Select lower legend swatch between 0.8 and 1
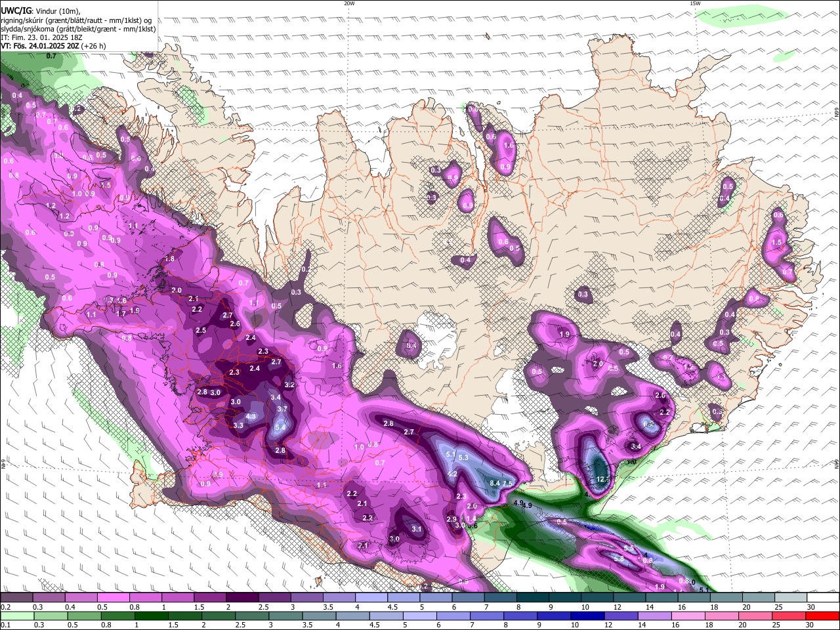Screen dimensions: 840x630 [118, 616]
